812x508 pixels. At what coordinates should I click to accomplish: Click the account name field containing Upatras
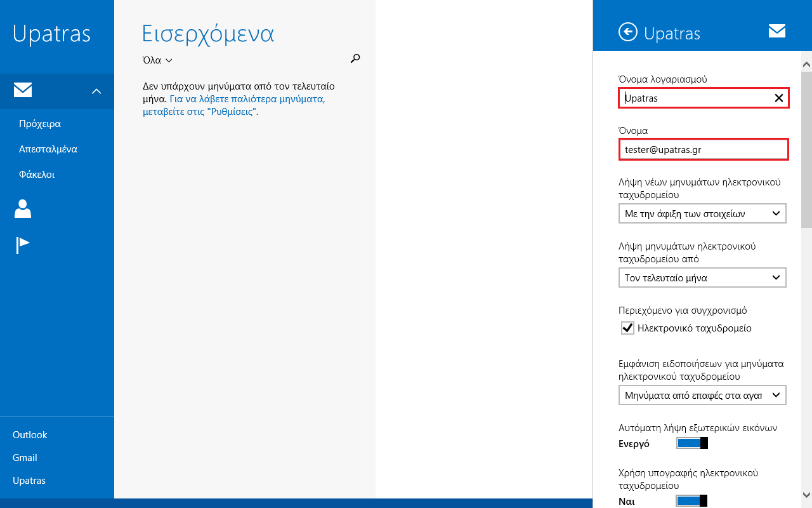(704, 98)
